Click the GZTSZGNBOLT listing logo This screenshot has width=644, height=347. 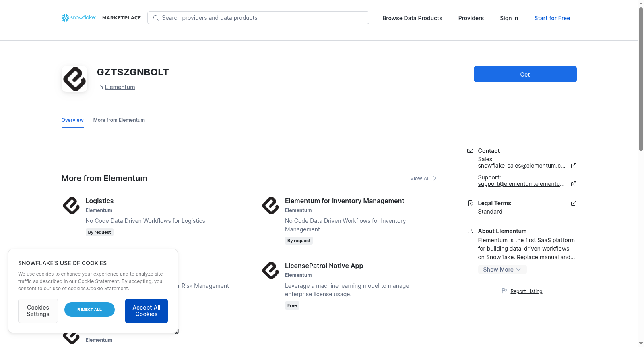(x=74, y=79)
